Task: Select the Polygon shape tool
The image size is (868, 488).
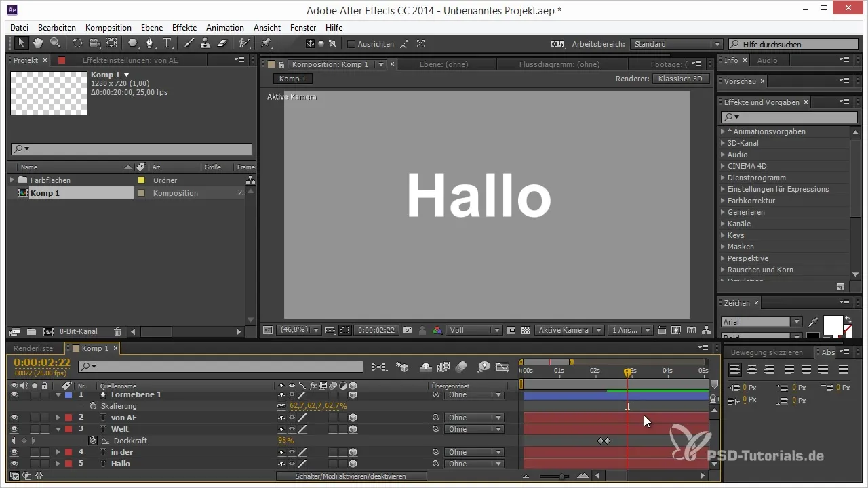Action: pyautogui.click(x=133, y=43)
